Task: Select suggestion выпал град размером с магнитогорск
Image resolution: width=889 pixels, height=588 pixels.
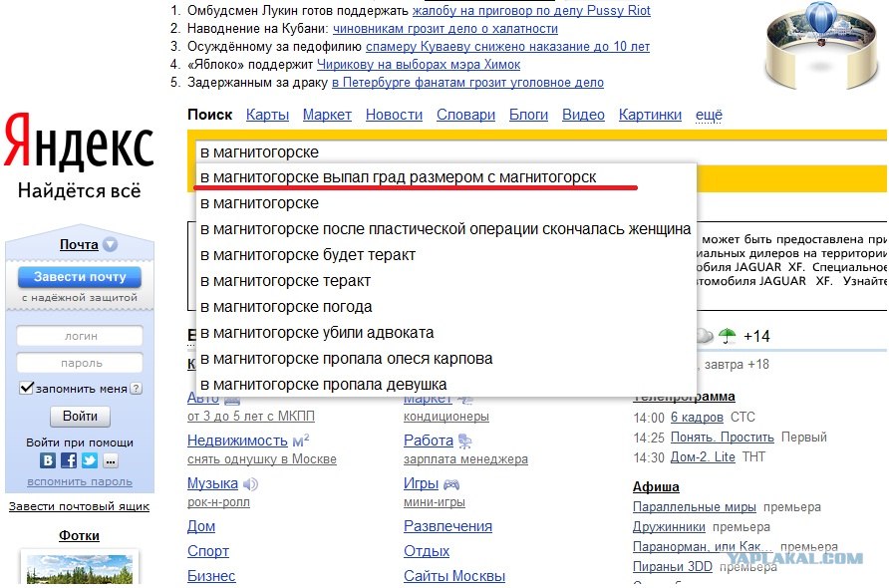Action: click(x=445, y=177)
